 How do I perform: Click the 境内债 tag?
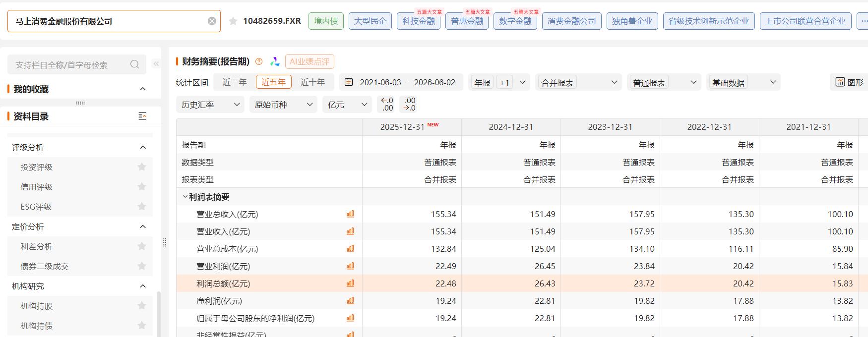click(x=326, y=21)
